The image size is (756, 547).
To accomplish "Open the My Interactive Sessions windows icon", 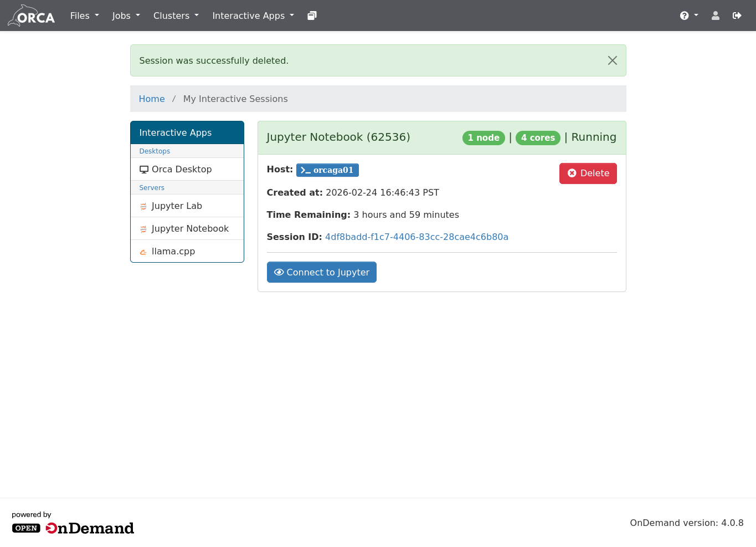I will pos(312,16).
